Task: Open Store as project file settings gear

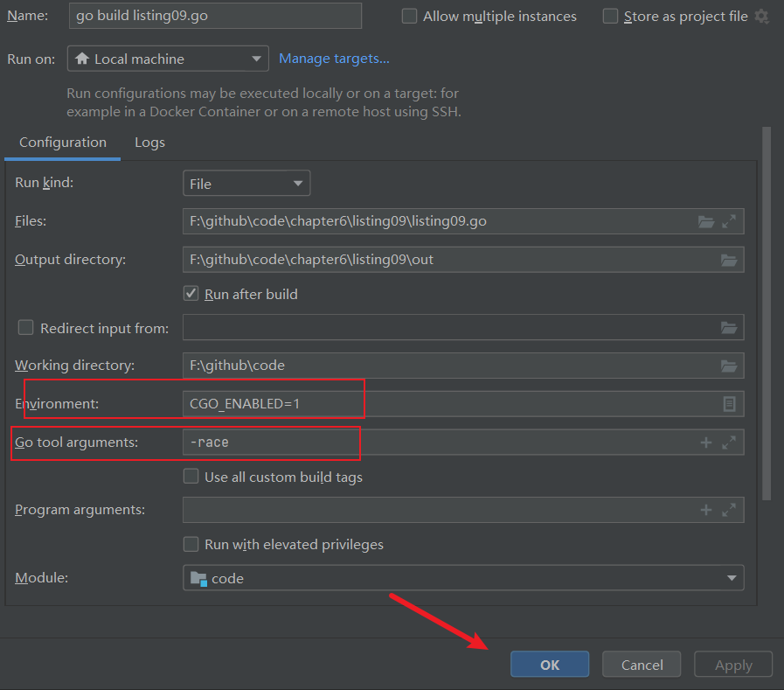Action: [x=761, y=17]
